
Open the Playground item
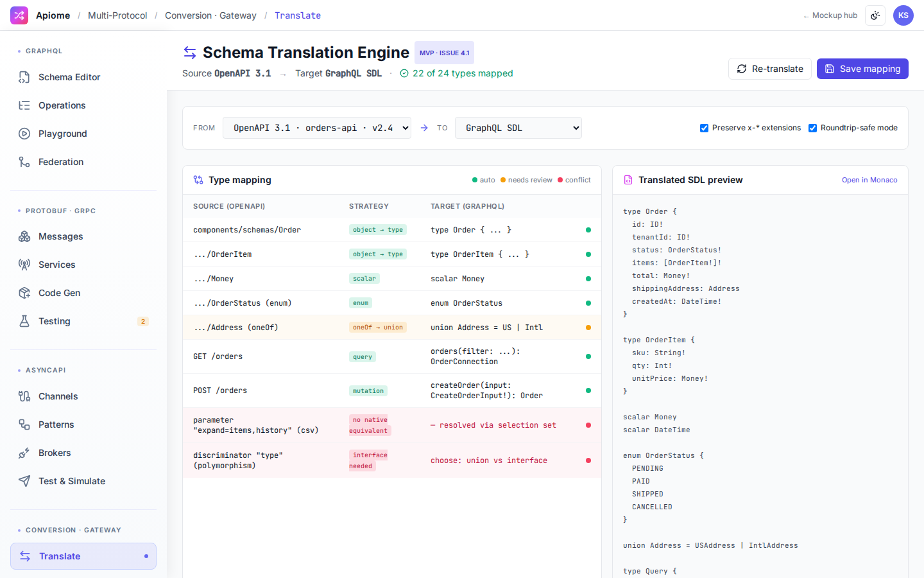[83, 134]
